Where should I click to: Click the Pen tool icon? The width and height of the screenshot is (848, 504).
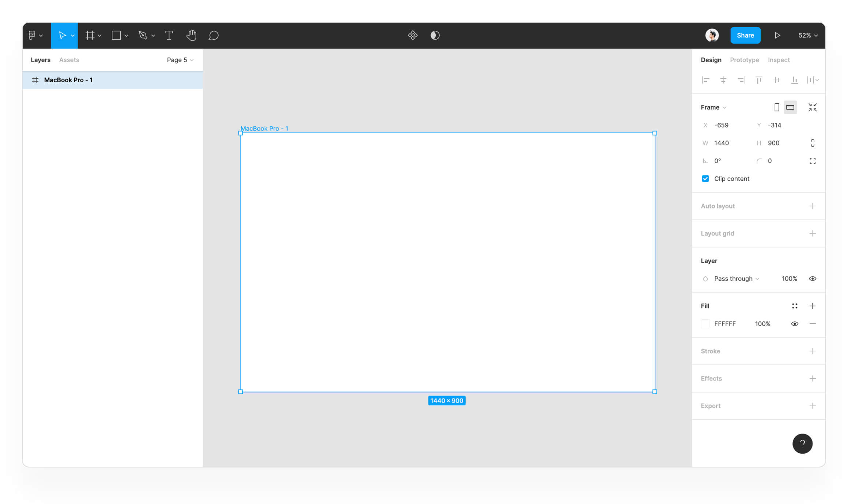tap(143, 35)
